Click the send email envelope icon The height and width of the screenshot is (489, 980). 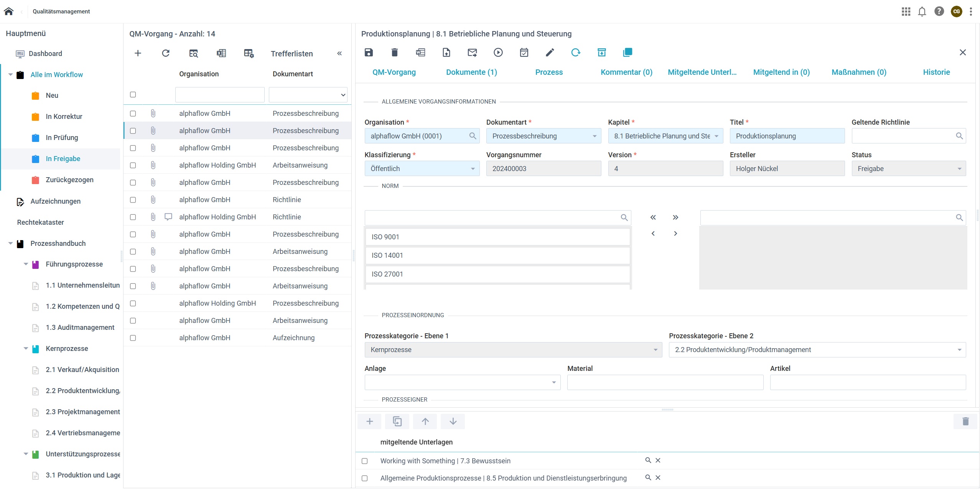472,53
